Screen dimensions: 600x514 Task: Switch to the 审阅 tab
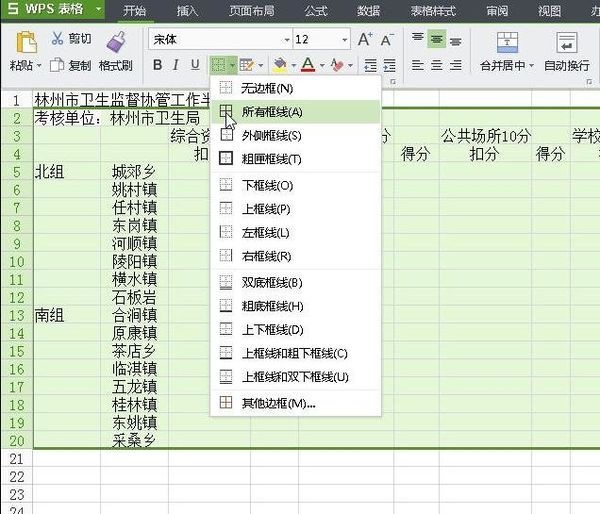click(x=497, y=10)
